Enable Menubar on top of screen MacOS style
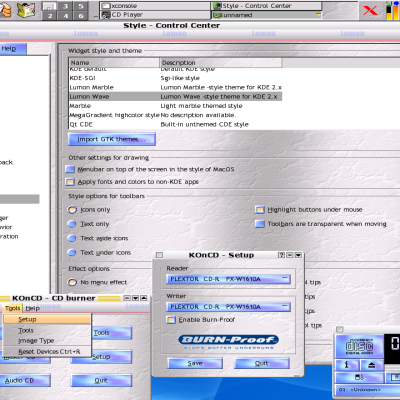The width and height of the screenshot is (400, 400). [70, 169]
